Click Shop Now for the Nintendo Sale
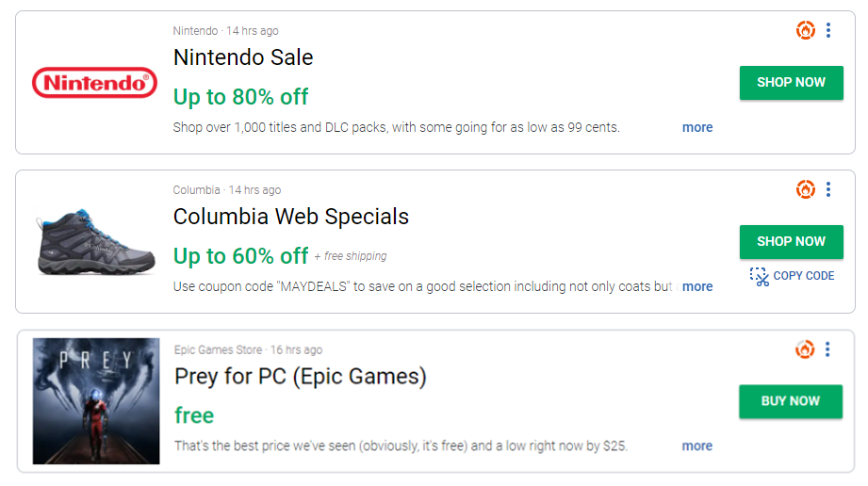 coord(791,82)
